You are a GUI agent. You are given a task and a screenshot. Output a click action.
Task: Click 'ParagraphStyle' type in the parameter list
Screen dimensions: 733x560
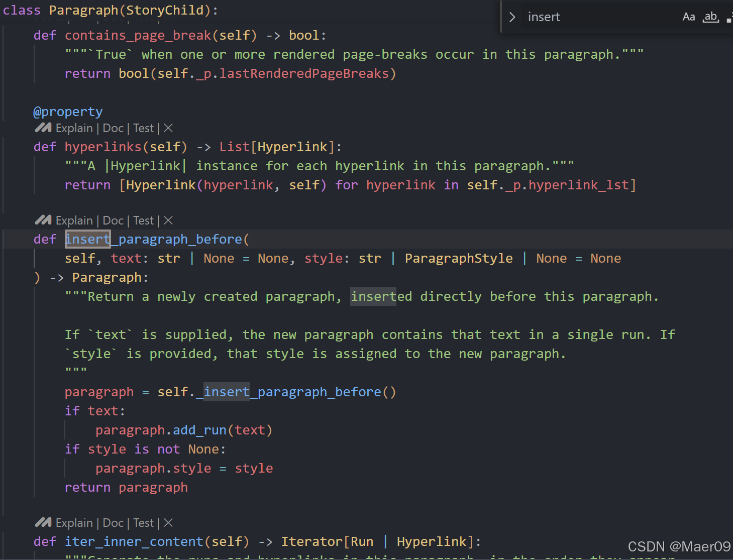(x=459, y=259)
